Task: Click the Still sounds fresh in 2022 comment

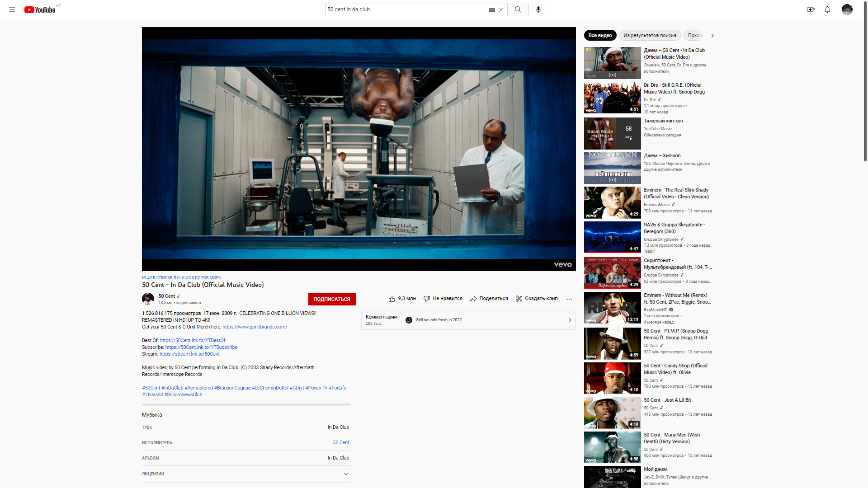Action: coord(439,320)
